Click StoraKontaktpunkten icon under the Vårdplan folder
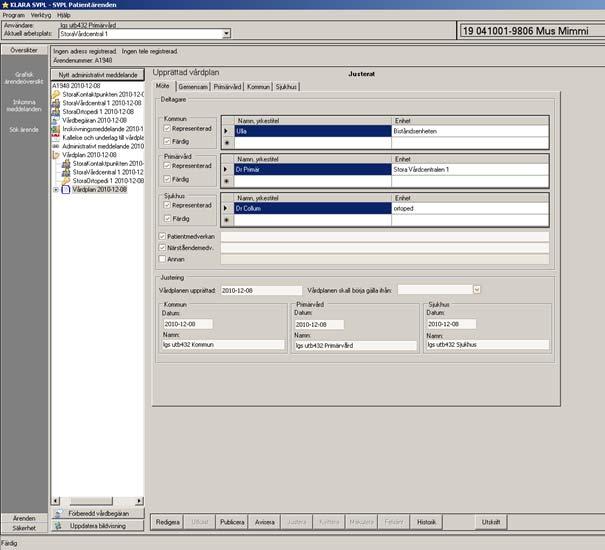 click(66, 164)
